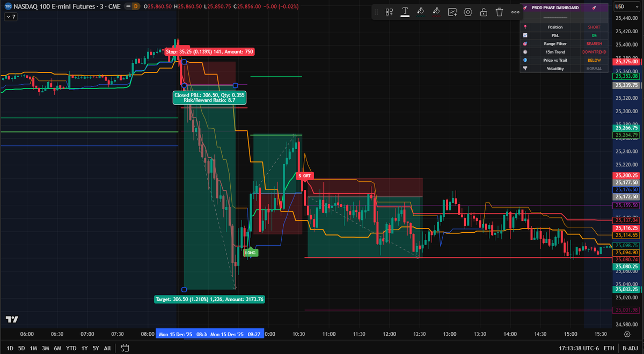Toggle ETH extended hours in status bar

click(609, 348)
